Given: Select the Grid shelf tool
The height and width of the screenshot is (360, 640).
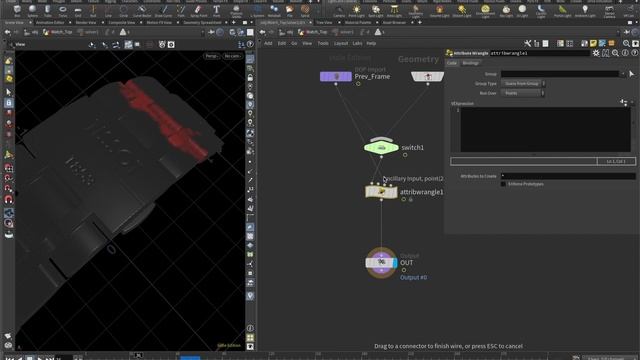Looking at the screenshot, I should click(78, 11).
